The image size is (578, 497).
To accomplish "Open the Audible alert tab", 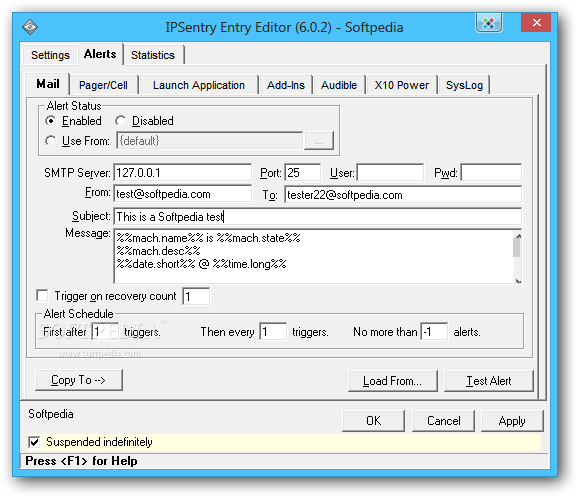I will tap(339, 85).
